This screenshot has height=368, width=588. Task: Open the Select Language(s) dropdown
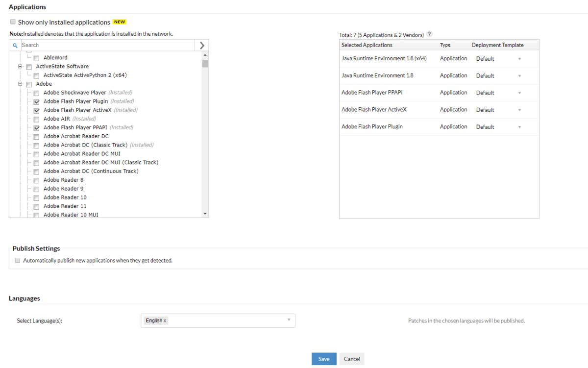(x=289, y=320)
